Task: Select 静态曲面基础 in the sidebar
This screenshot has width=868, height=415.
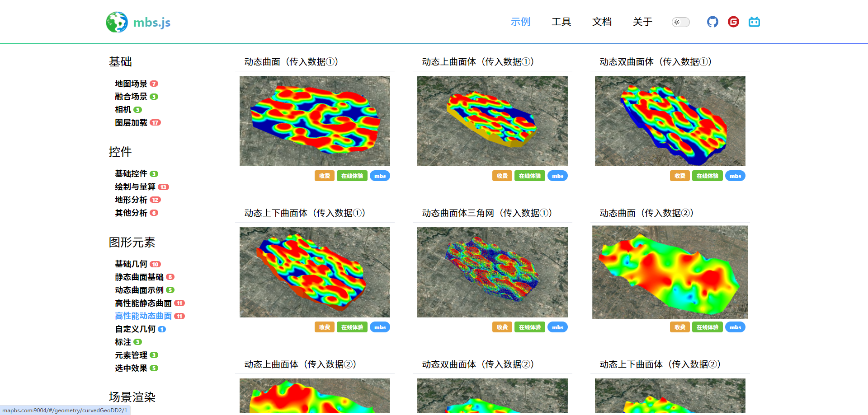Action: click(139, 277)
